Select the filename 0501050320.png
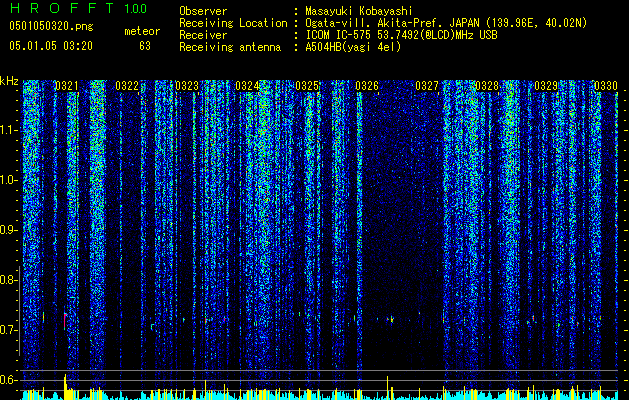This screenshot has width=629, height=400. point(51,26)
